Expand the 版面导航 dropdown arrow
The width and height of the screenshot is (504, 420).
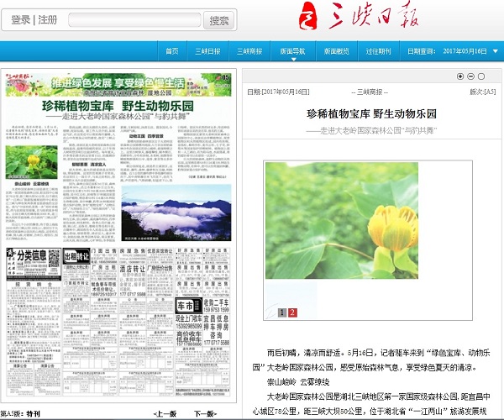coord(294,60)
